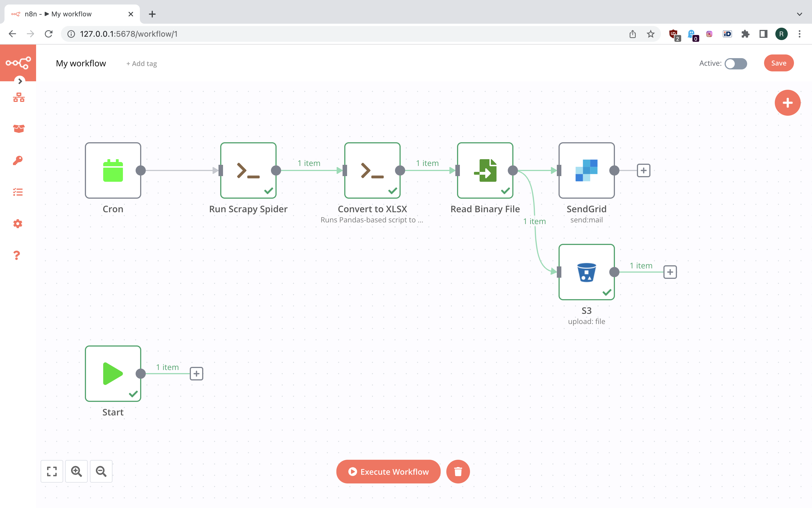The image size is (812, 508).
Task: Open the site info icon
Action: (71, 34)
